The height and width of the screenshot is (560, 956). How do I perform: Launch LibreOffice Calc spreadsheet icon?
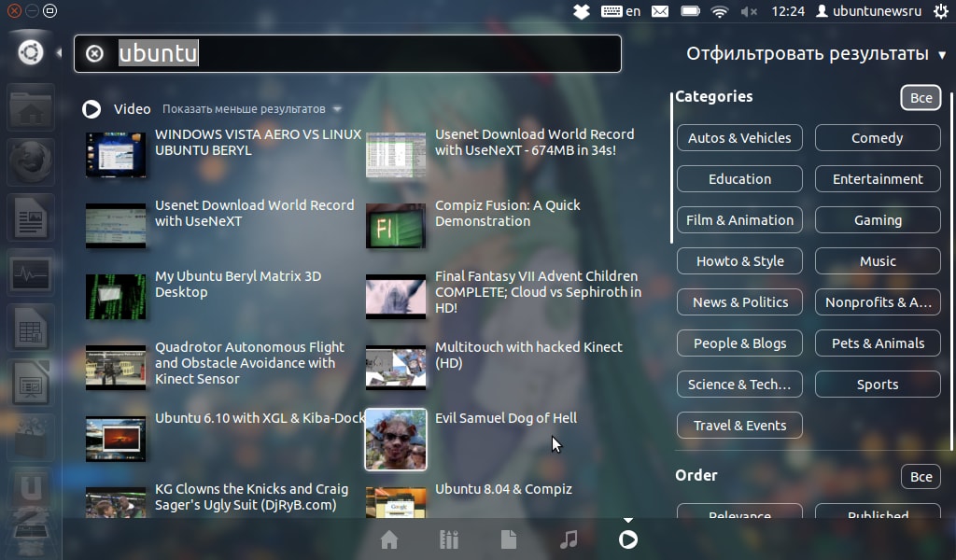[31, 329]
